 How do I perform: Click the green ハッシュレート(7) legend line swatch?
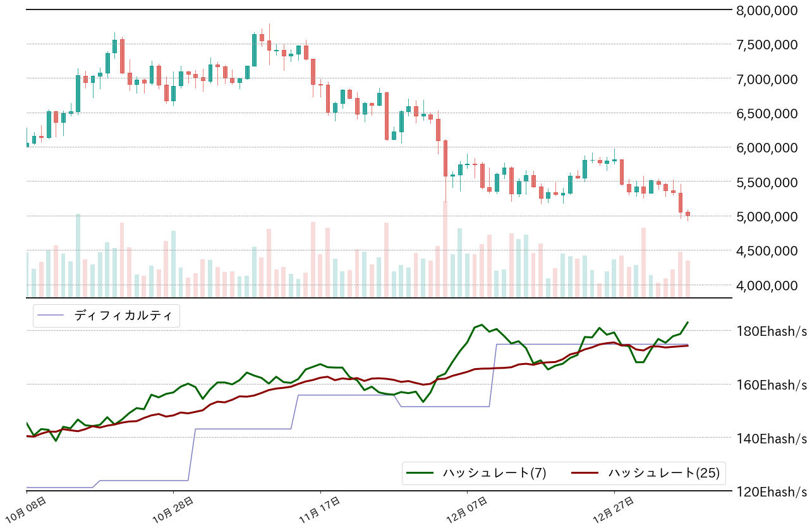(x=420, y=473)
